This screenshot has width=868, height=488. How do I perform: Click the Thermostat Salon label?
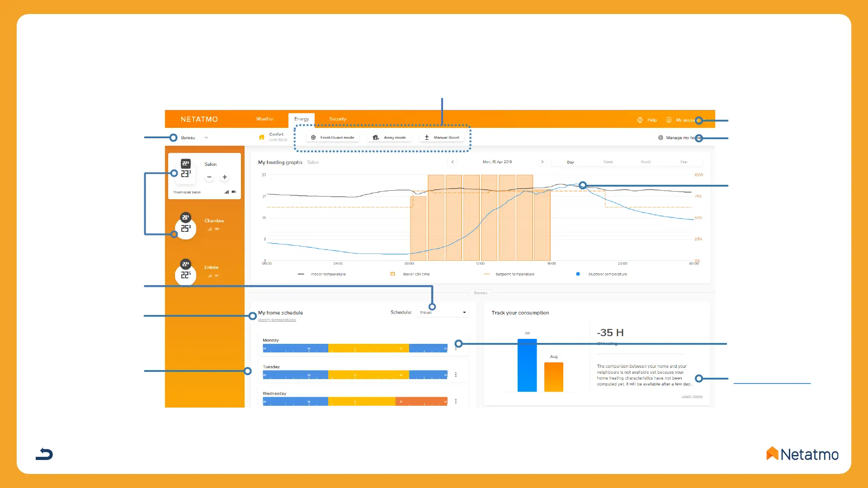[187, 192]
